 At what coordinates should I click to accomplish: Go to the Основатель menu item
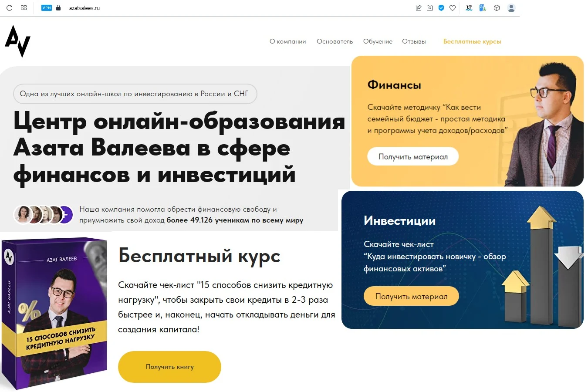click(335, 41)
